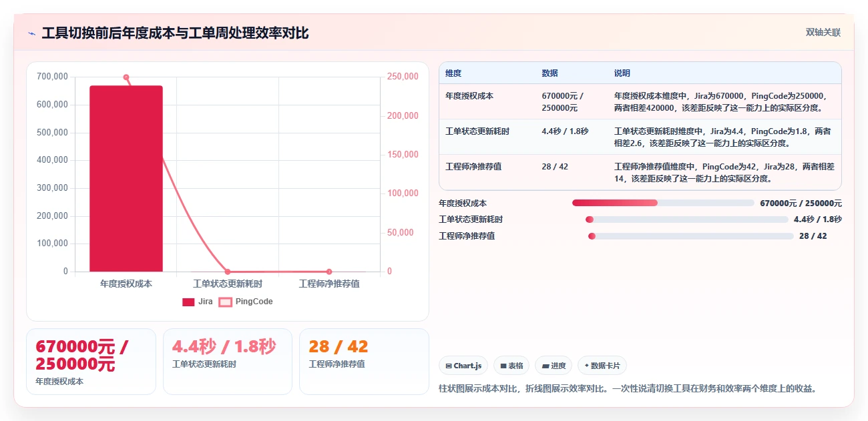Image resolution: width=868 pixels, height=421 pixels.
Task: Select the 数据卡片 tag chip
Action: 602,366
